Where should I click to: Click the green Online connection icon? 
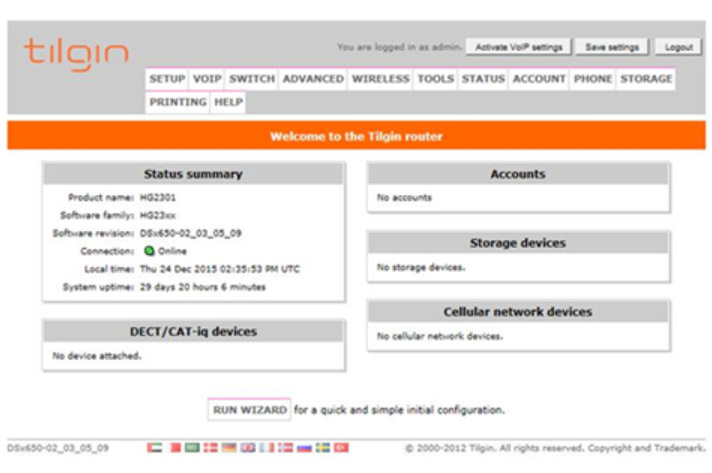[x=149, y=251]
